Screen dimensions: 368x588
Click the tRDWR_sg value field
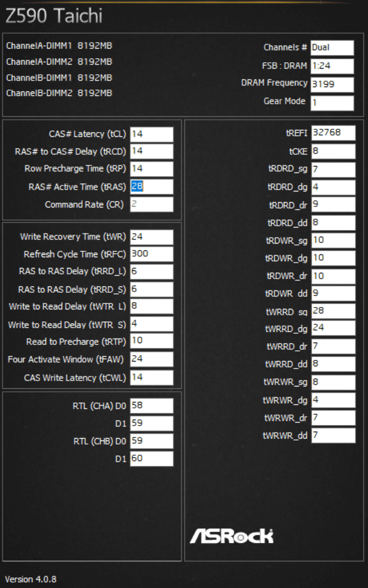tap(334, 241)
